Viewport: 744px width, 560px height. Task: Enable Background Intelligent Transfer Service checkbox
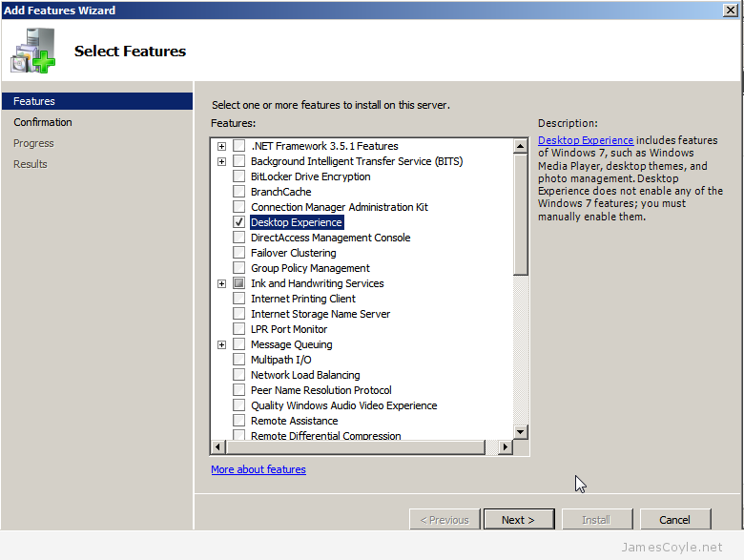pos(239,161)
